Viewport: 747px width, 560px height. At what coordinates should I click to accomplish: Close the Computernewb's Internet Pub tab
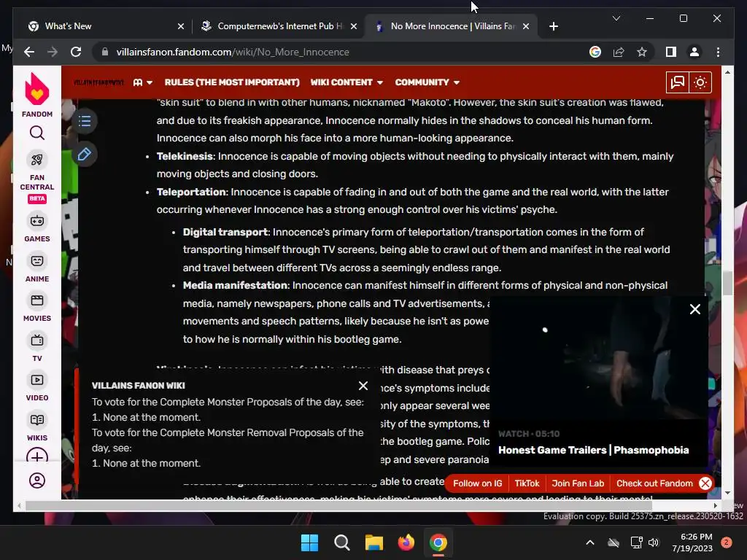(x=354, y=26)
